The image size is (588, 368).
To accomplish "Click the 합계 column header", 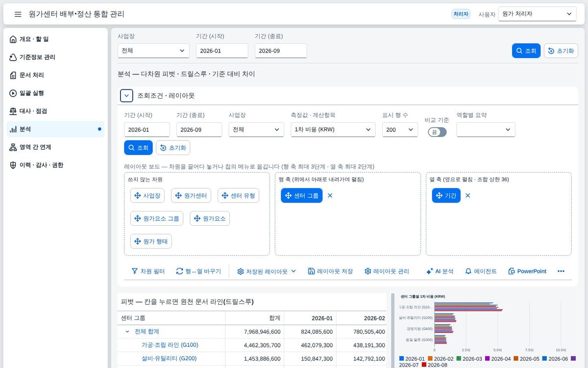I will [254, 318].
